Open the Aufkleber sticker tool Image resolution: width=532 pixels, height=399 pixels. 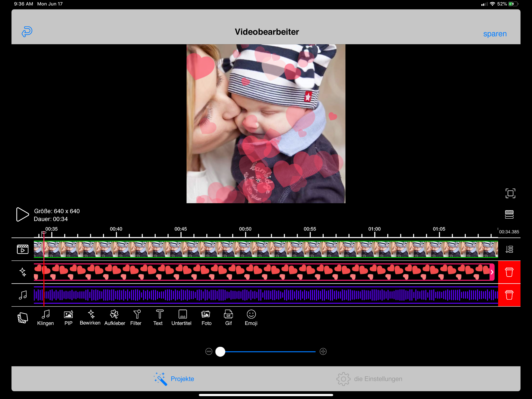click(x=115, y=317)
